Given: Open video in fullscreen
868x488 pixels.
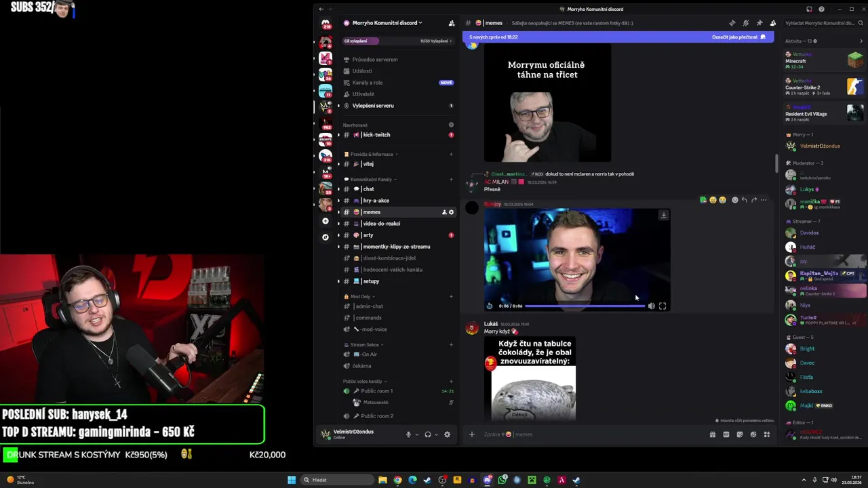Looking at the screenshot, I should (x=663, y=306).
